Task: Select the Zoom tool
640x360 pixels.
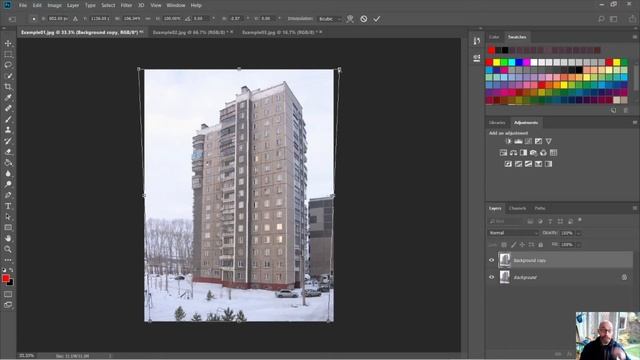Action: pyautogui.click(x=8, y=249)
